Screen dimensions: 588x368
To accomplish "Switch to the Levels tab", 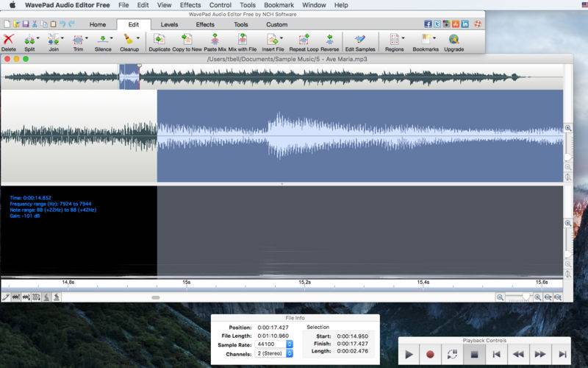I will coord(169,24).
